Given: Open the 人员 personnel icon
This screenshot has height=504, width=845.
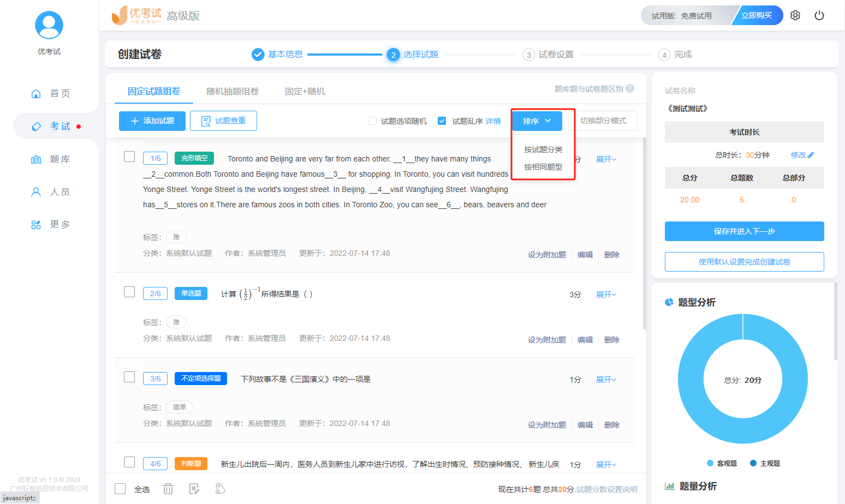Looking at the screenshot, I should [36, 192].
